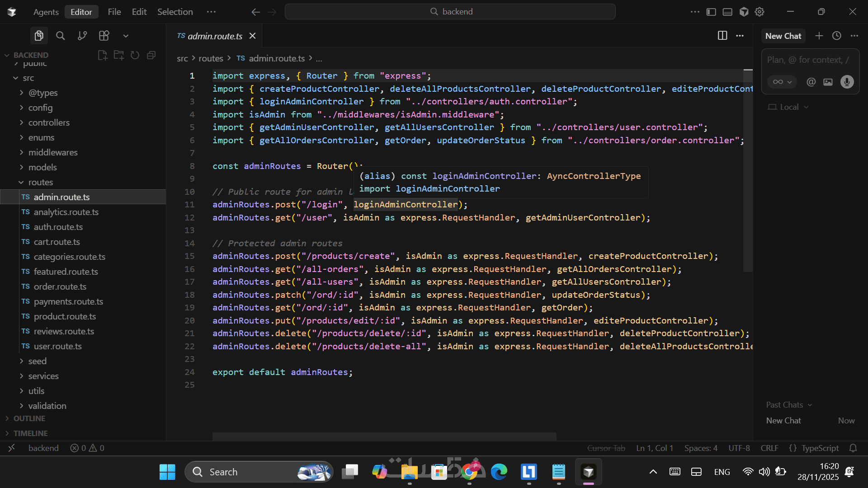Expand the controllers folder
Viewport: 868px width, 488px height.
(49, 122)
